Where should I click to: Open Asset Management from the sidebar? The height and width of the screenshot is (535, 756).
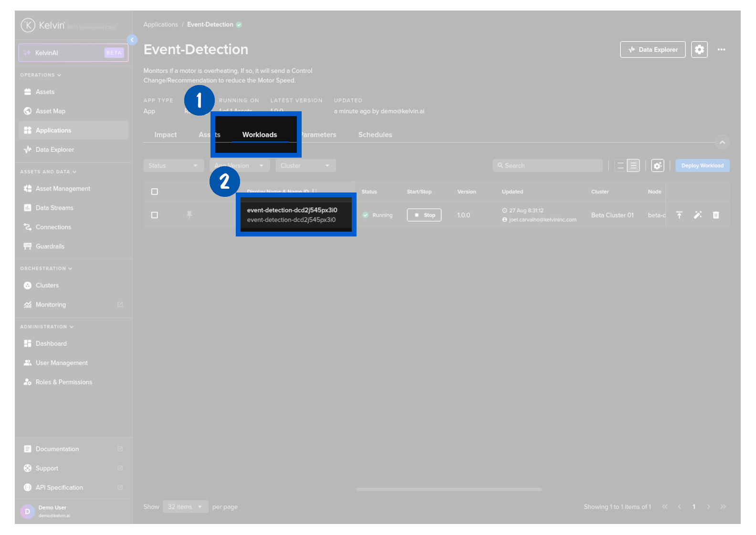pyautogui.click(x=73, y=189)
